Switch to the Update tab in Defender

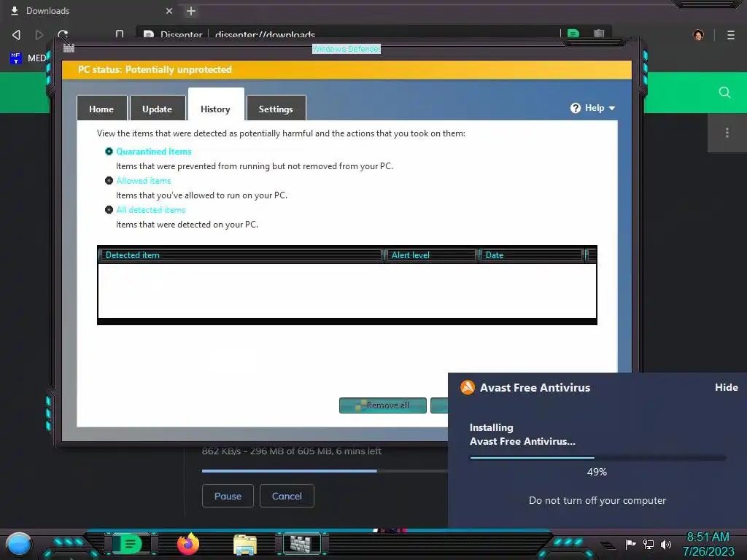pyautogui.click(x=158, y=109)
